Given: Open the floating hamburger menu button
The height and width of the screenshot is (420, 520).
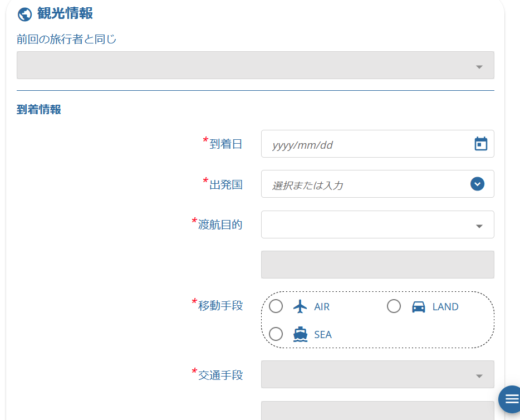Looking at the screenshot, I should coord(511,399).
